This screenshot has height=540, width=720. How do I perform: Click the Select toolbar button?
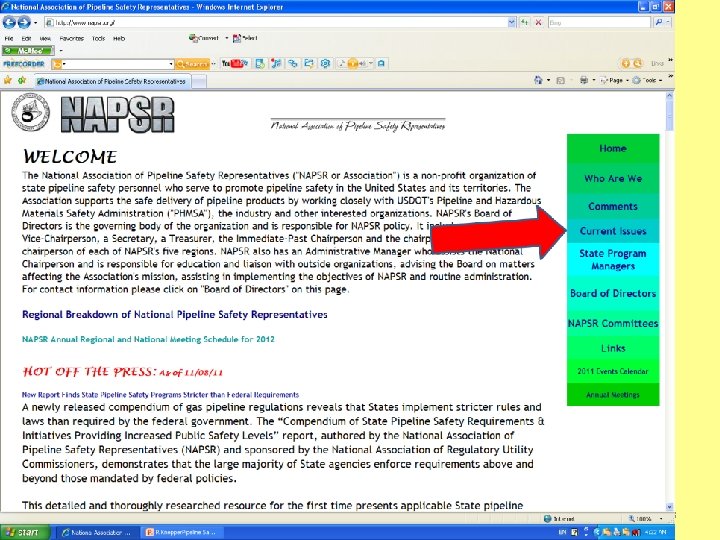245,38
